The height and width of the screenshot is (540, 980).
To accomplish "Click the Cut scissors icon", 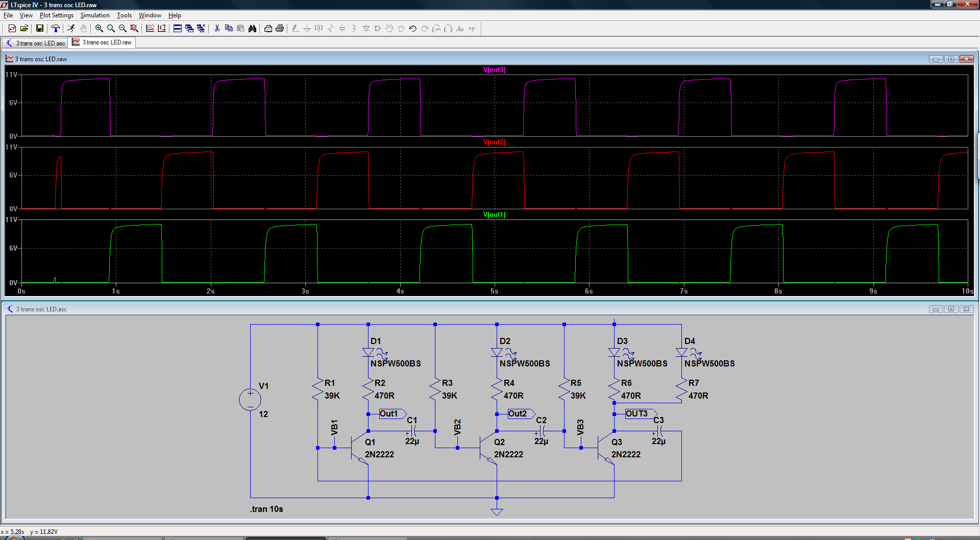I will click(217, 29).
